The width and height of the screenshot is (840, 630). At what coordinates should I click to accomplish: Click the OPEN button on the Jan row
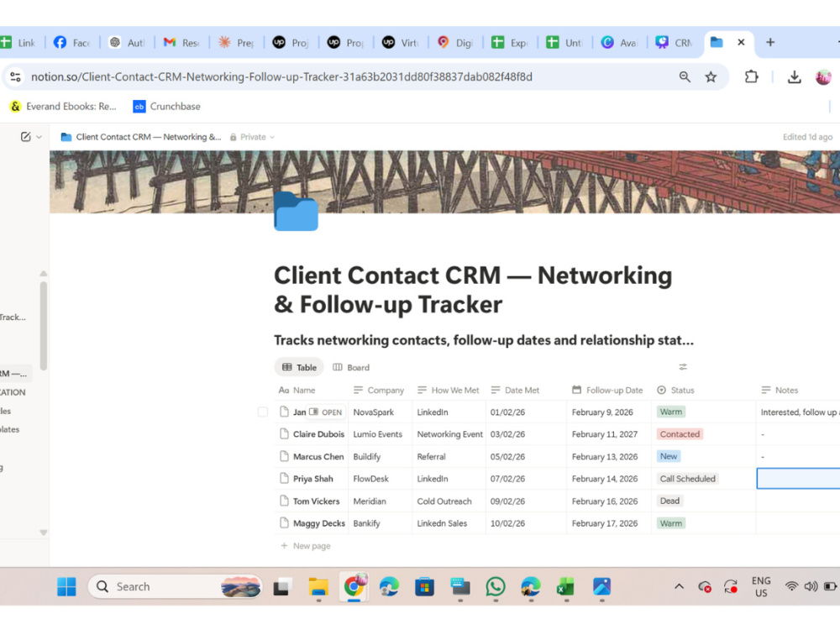click(x=326, y=412)
